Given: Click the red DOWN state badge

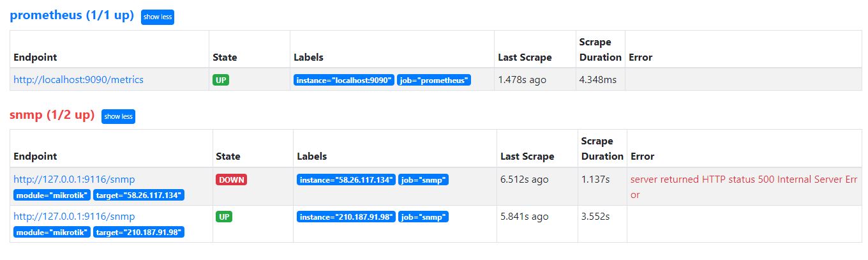Looking at the screenshot, I should 231,180.
